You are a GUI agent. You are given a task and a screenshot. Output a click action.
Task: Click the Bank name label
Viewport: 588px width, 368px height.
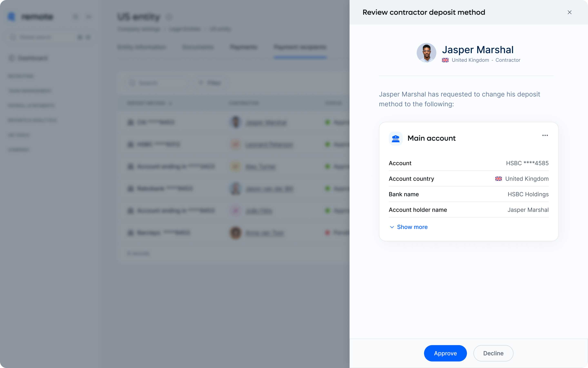(404, 194)
